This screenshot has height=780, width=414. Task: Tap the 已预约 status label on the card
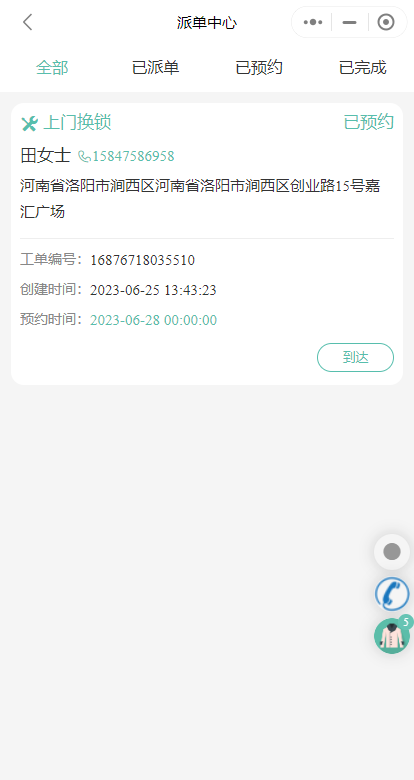click(369, 122)
